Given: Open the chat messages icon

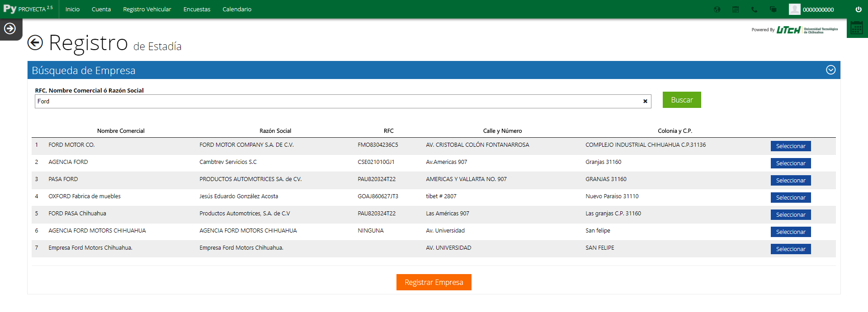Looking at the screenshot, I should pyautogui.click(x=773, y=9).
